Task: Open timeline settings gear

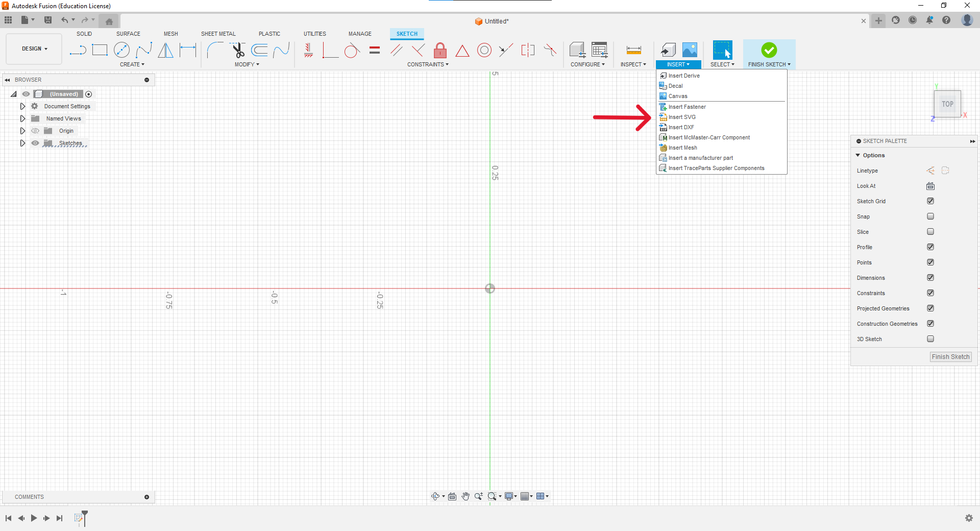Action: click(969, 518)
